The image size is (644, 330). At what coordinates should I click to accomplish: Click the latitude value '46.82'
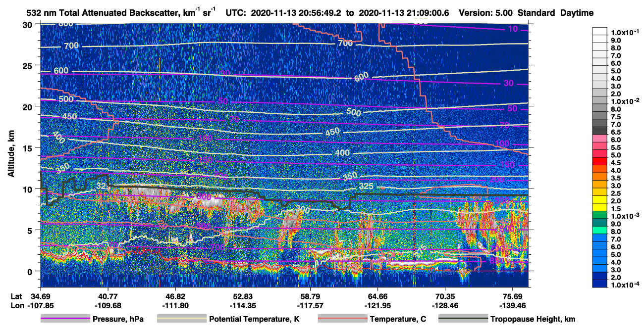[175, 296]
